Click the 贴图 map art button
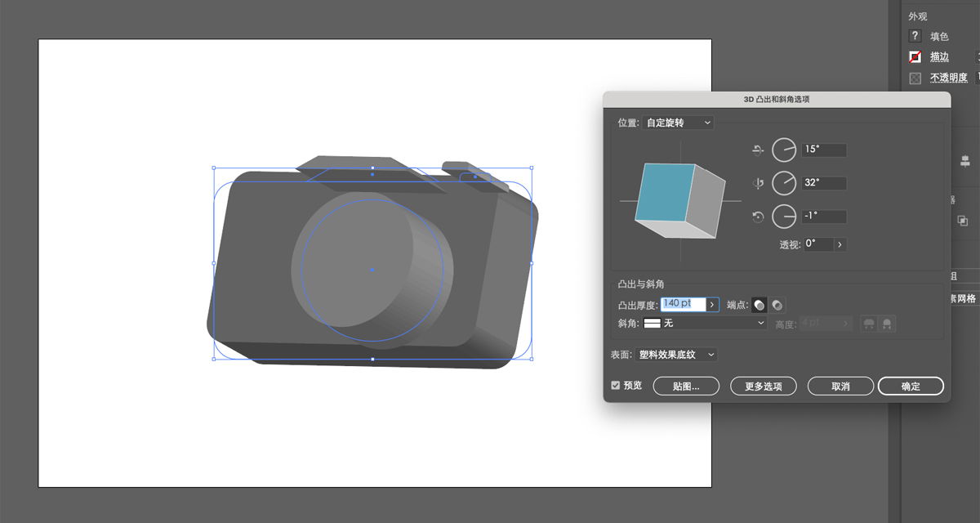980x523 pixels. point(685,386)
